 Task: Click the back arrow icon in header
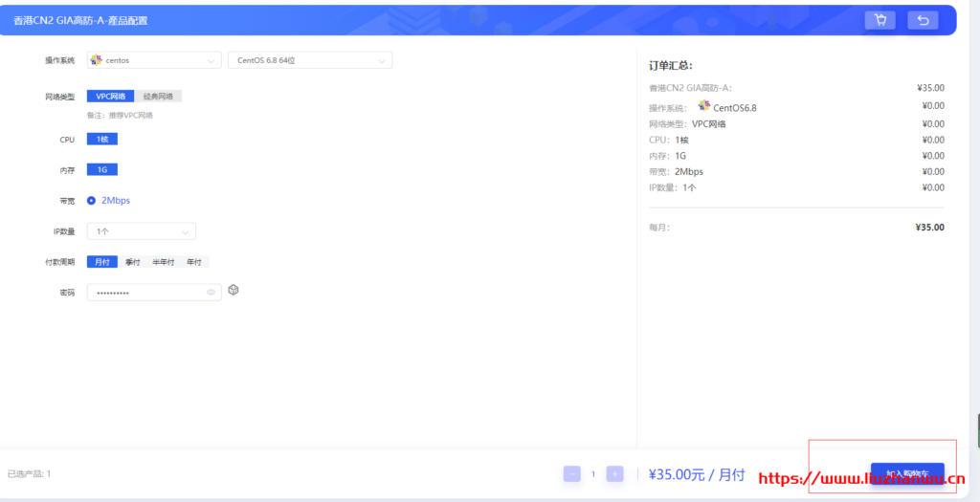(923, 20)
